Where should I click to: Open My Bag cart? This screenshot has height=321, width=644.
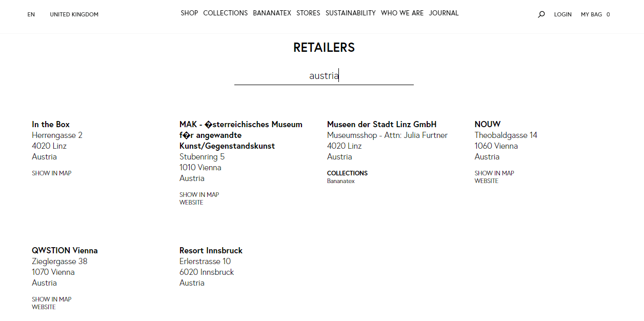(x=595, y=14)
